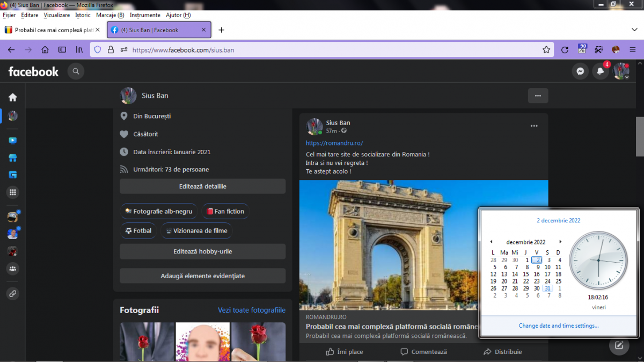Open the post's three-dot options menu
The height and width of the screenshot is (362, 644).
pyautogui.click(x=534, y=126)
